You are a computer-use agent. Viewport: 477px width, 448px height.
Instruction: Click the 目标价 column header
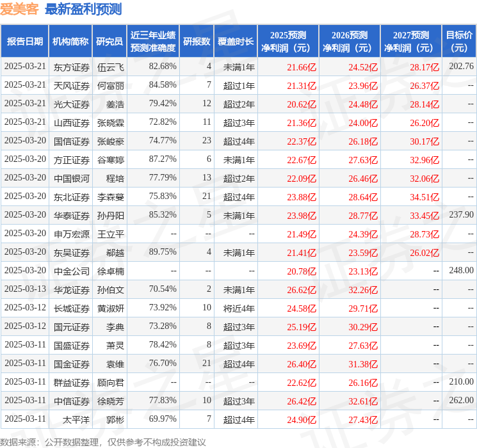click(458, 42)
